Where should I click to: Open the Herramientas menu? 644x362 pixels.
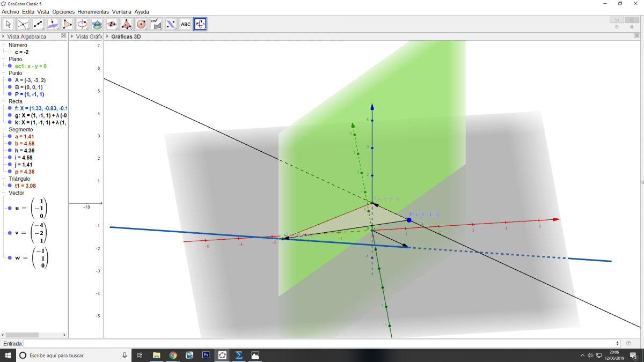pyautogui.click(x=93, y=12)
